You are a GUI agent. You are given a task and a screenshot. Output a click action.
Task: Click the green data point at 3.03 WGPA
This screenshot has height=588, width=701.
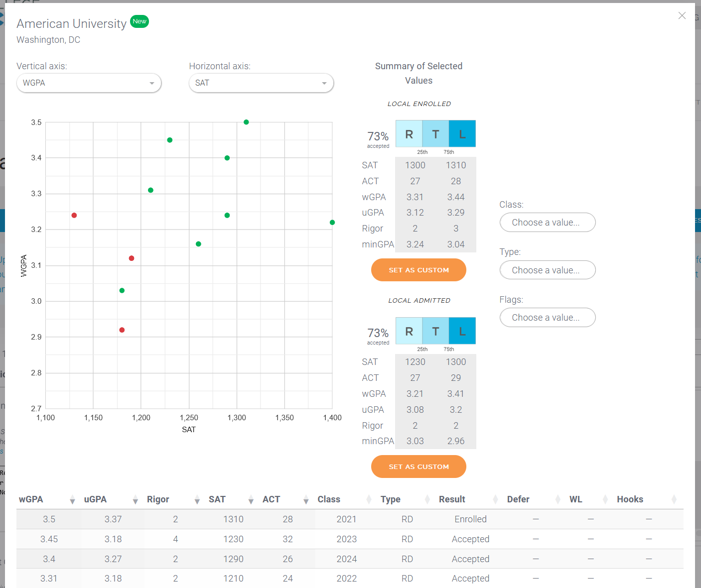[122, 291]
